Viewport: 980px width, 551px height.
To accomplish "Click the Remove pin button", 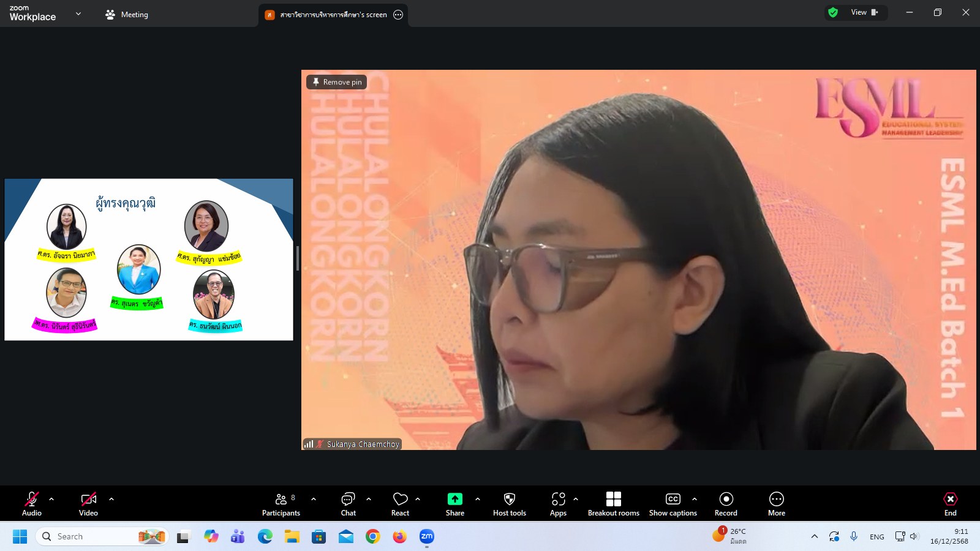I will click(x=337, y=82).
